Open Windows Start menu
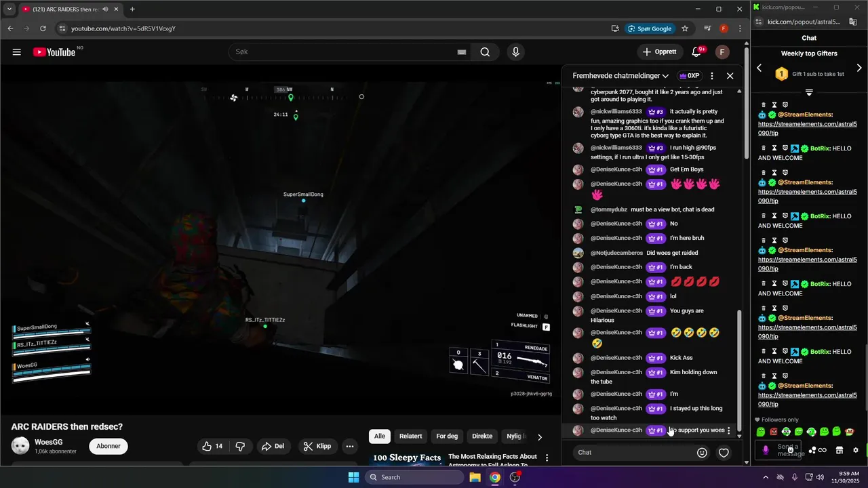 pyautogui.click(x=353, y=477)
